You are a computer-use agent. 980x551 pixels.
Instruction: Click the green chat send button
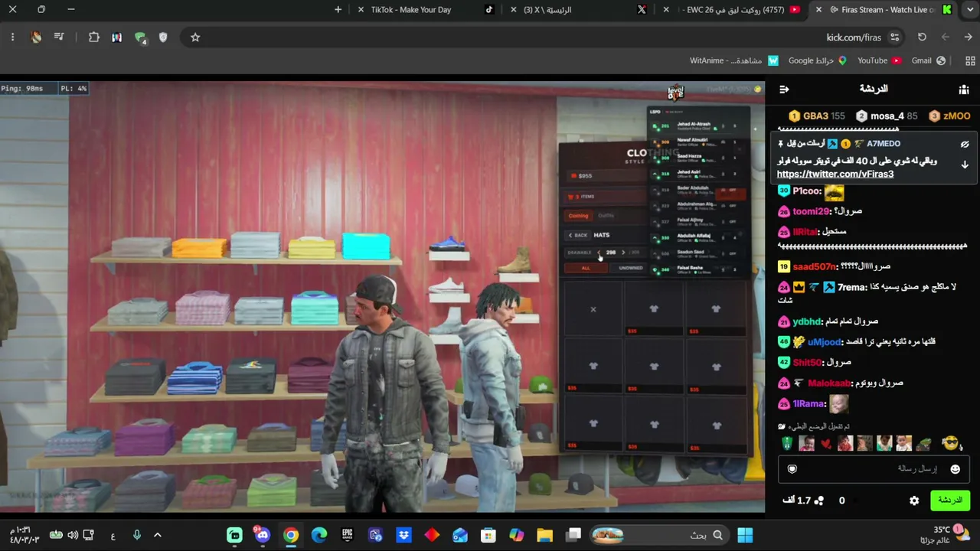950,500
